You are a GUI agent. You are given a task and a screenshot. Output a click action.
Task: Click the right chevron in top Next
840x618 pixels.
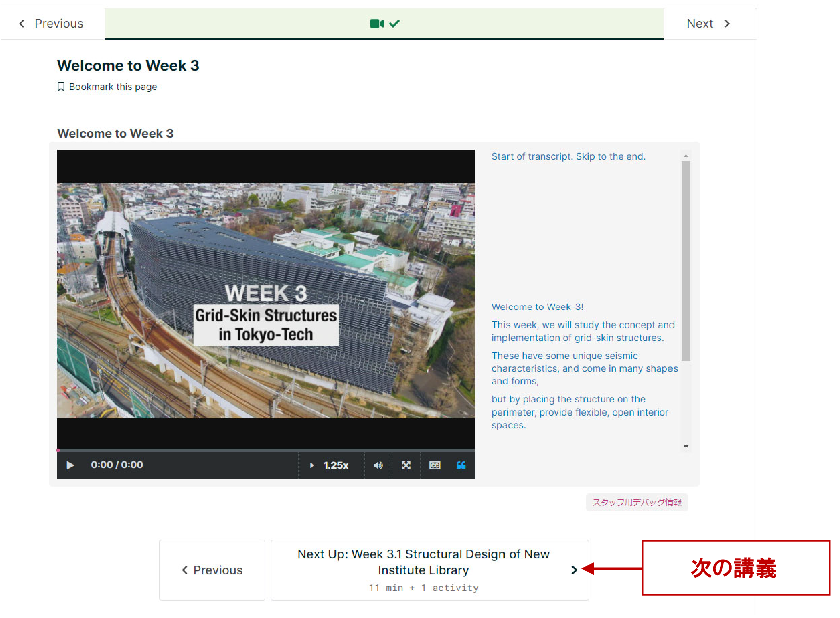pyautogui.click(x=727, y=24)
